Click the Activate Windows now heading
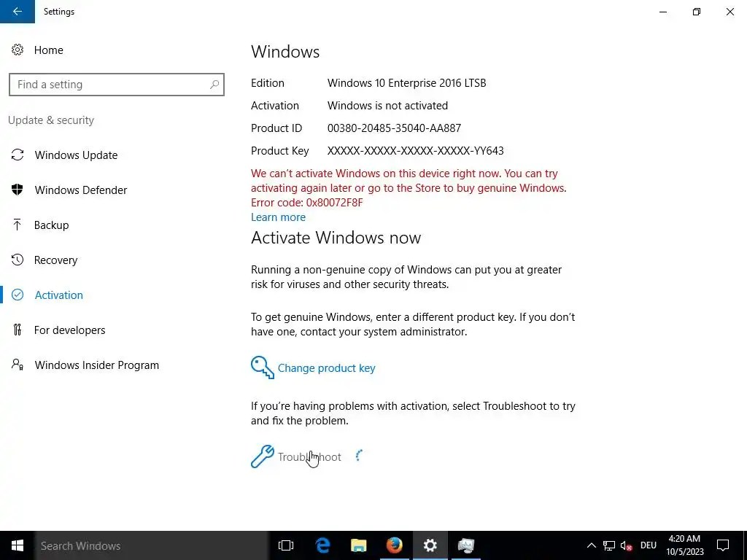Screen dimensions: 747x560 pyautogui.click(x=336, y=238)
